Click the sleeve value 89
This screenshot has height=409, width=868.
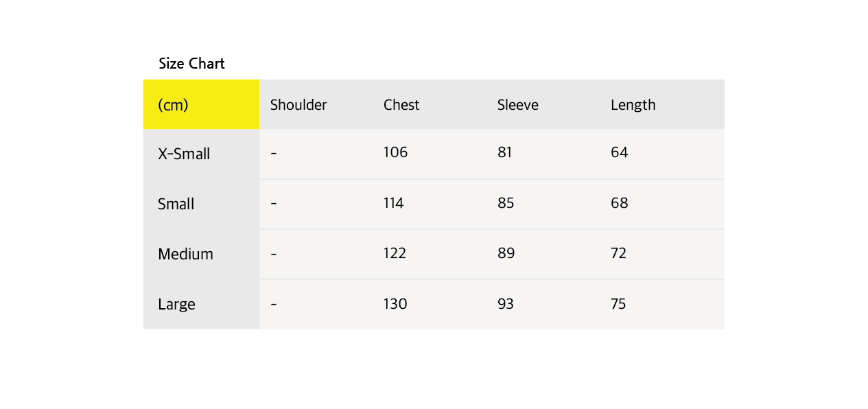click(506, 253)
